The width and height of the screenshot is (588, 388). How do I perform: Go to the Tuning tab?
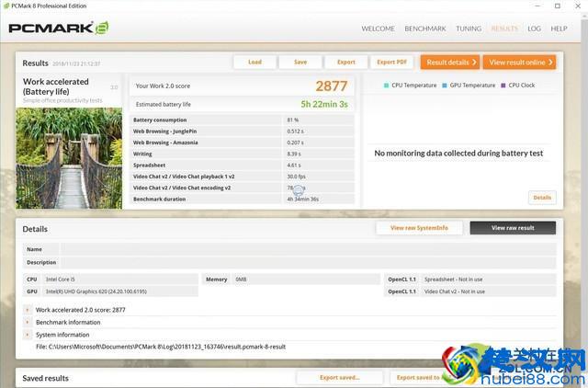[x=469, y=29]
